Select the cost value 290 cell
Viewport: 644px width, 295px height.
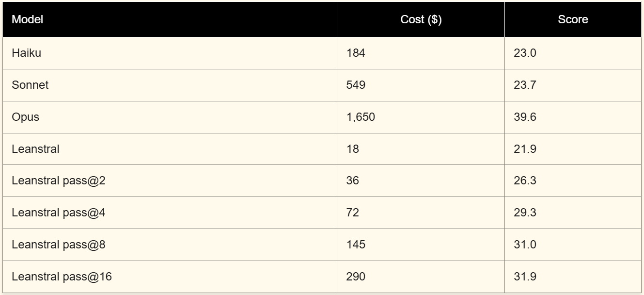pyautogui.click(x=356, y=277)
